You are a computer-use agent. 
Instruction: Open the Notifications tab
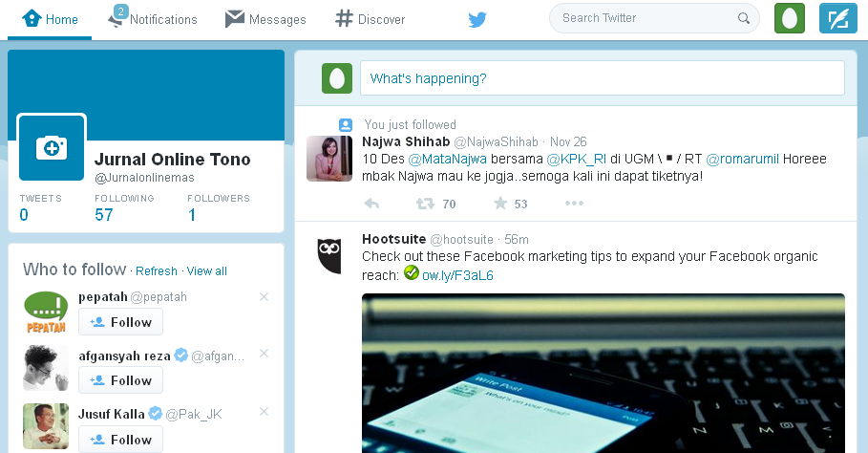[x=153, y=18]
